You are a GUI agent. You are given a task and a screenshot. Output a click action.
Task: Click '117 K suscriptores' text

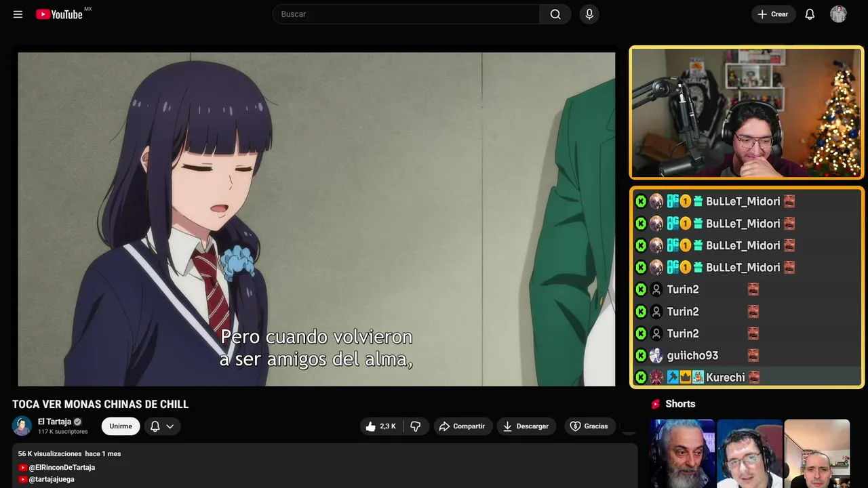click(x=63, y=432)
